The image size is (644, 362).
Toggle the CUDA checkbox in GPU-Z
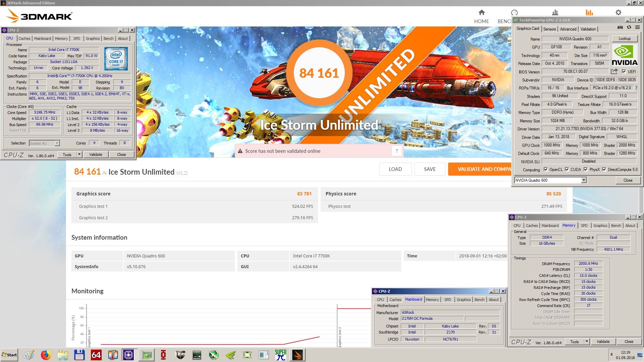pyautogui.click(x=567, y=170)
